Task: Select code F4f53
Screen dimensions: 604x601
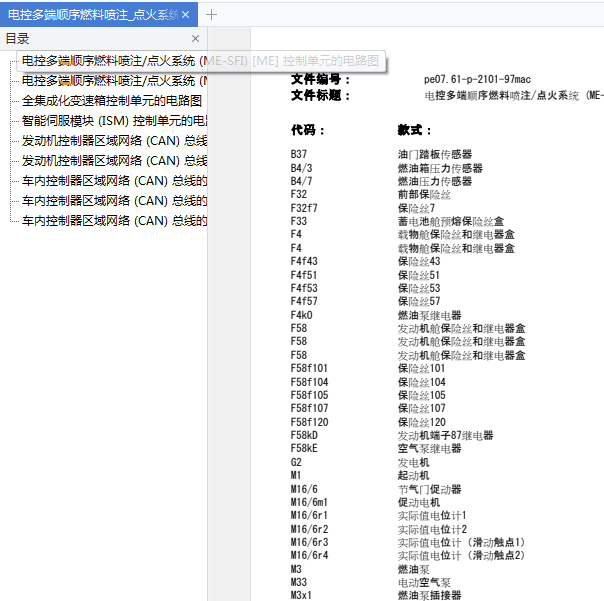Action: [304, 288]
